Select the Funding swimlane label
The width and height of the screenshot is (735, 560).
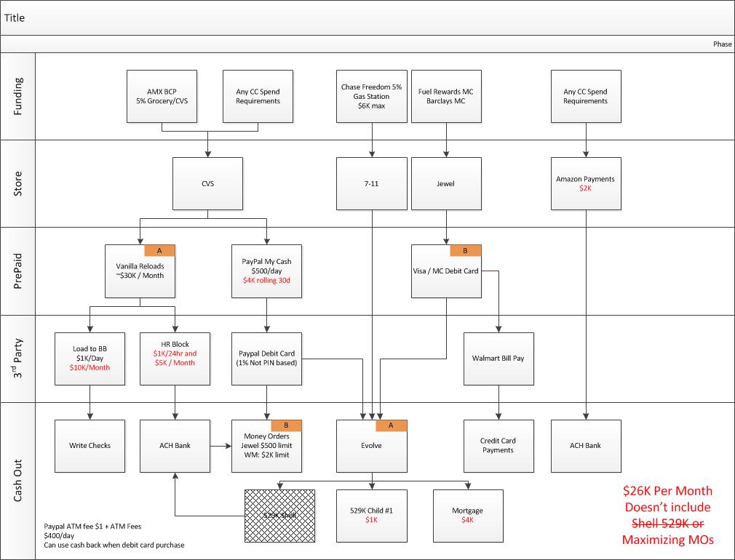coord(17,97)
